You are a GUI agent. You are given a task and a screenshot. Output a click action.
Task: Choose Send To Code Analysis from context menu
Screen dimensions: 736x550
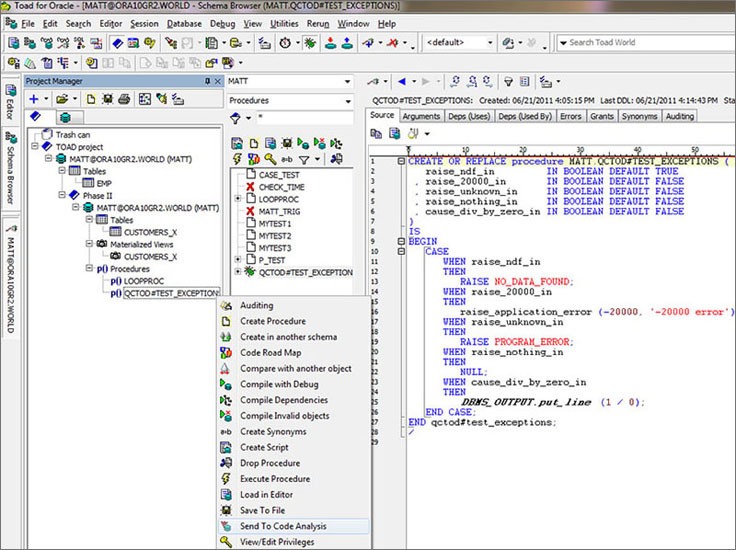[294, 526]
